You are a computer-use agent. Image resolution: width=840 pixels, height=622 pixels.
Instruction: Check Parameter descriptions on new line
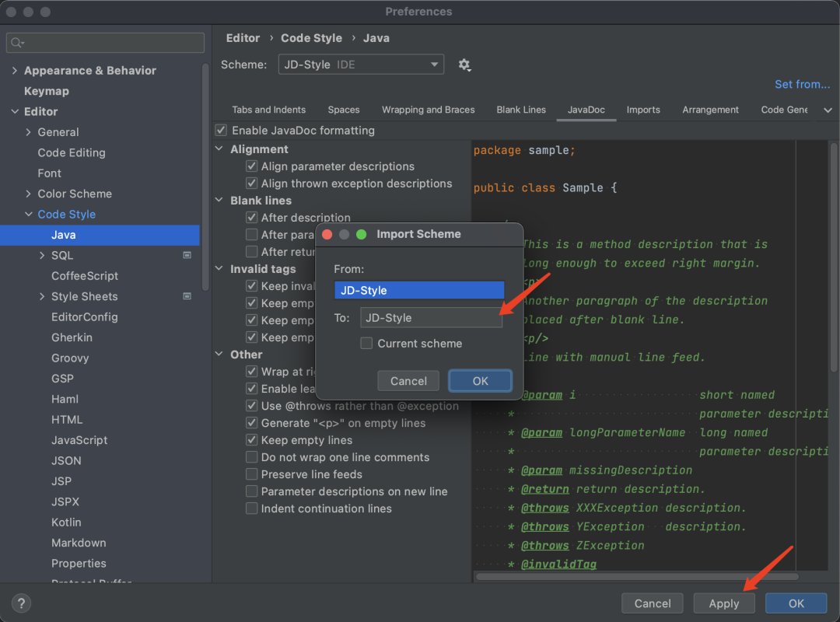click(x=251, y=491)
